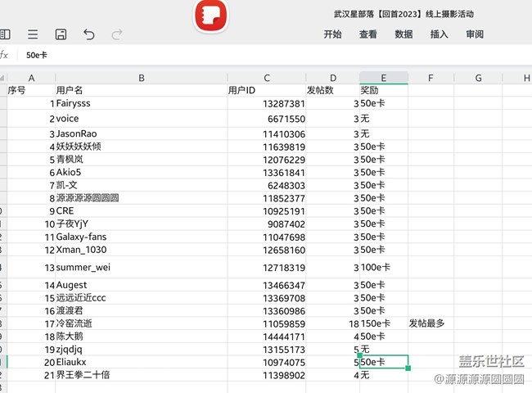Click the fill handle of the selected cell
This screenshot has width=532, height=393.
click(x=408, y=368)
